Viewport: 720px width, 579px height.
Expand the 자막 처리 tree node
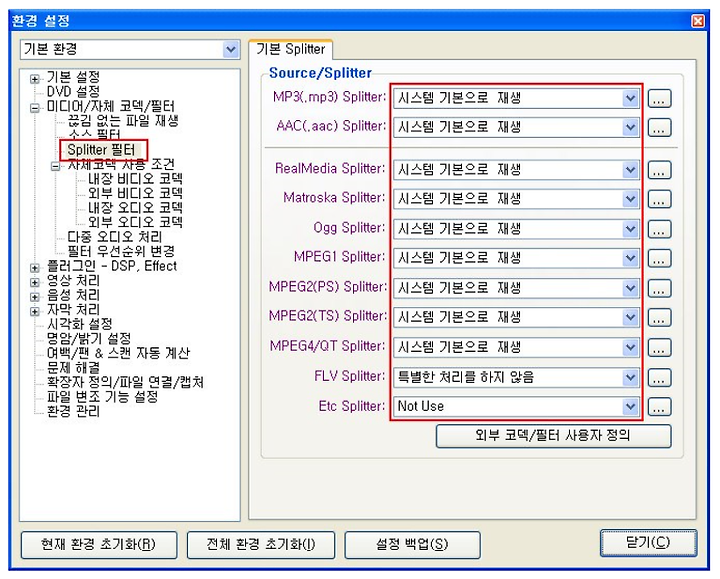[34, 311]
